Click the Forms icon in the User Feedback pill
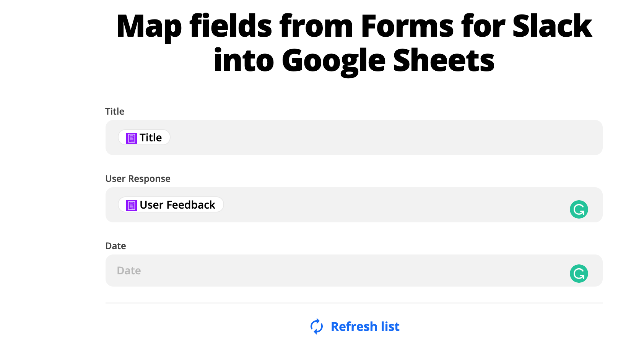This screenshot has width=644, height=350. pos(132,205)
